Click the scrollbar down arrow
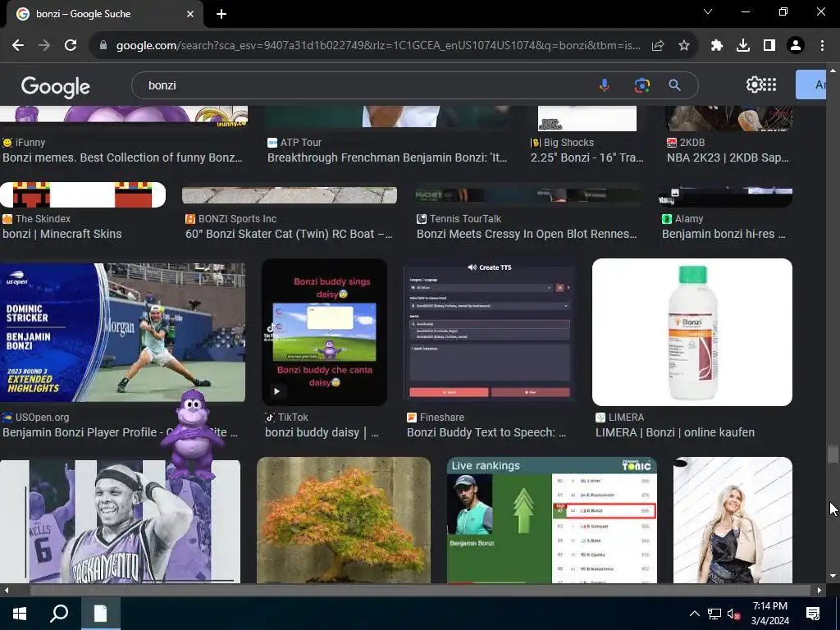 point(832,577)
